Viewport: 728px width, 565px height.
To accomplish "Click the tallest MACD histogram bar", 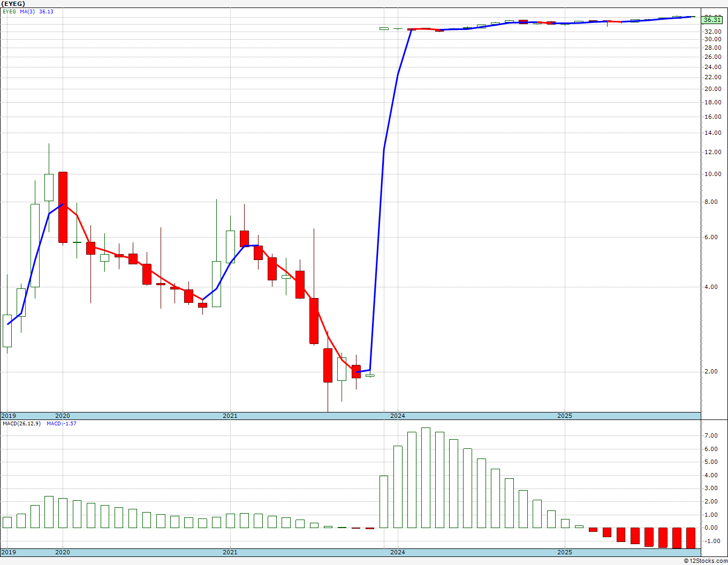I will 426,478.
